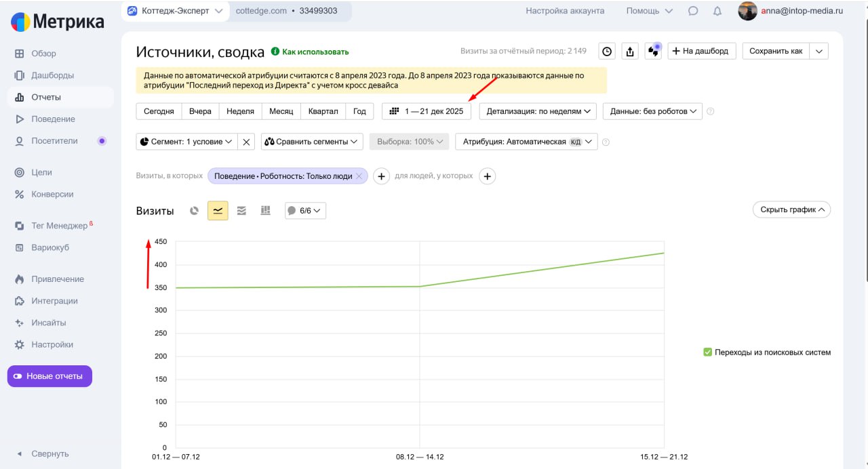This screenshot has height=469, width=868.
Task: Open the export report icon
Action: 630,52
